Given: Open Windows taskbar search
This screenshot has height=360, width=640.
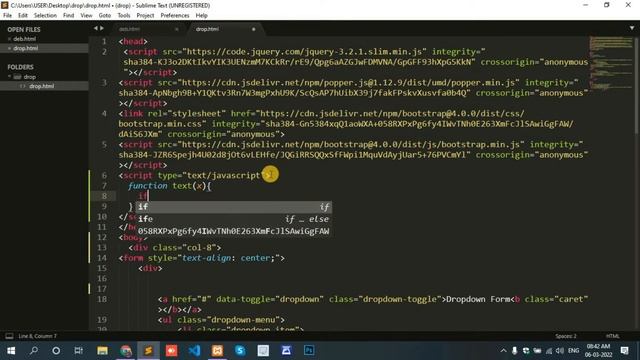Looking at the screenshot, I should 34,351.
